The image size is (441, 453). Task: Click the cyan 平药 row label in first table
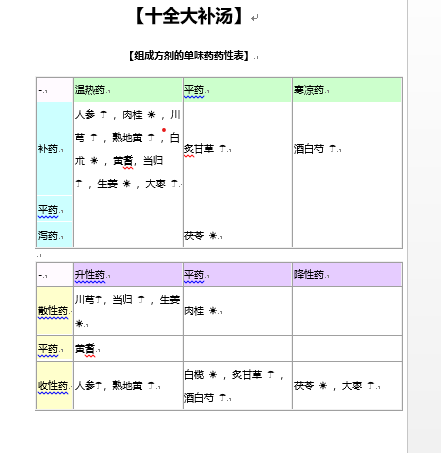pyautogui.click(x=48, y=210)
